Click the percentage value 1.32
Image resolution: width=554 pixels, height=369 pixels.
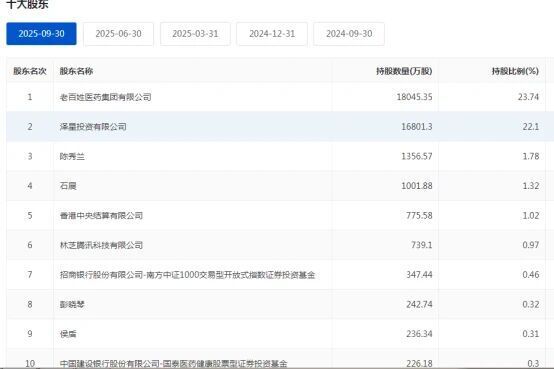(x=531, y=186)
